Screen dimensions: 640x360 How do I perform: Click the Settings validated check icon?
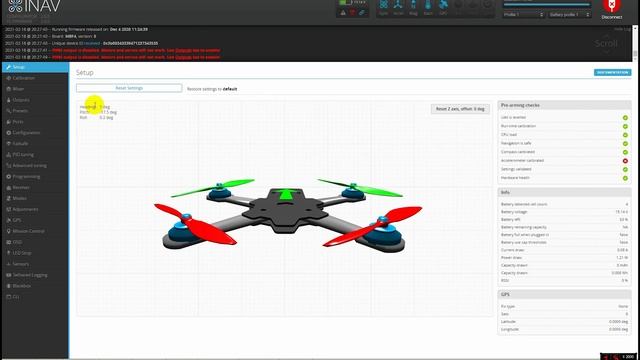coord(625,169)
